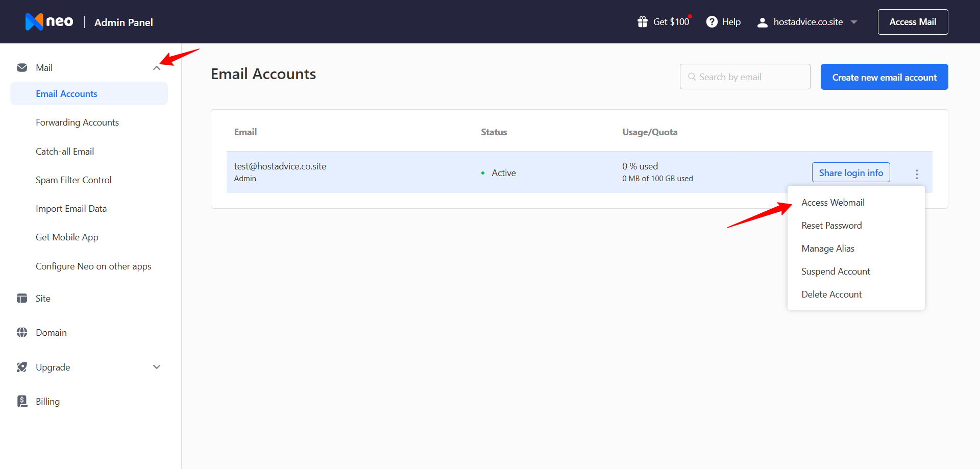
Task: Open Import Email Data
Action: (71, 209)
